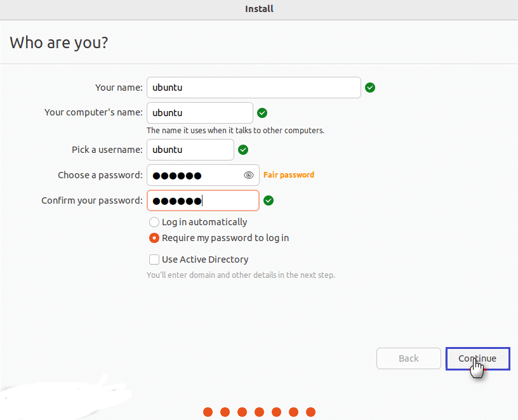Screen dimensions: 518x420
Task: Click into Your computer's name field
Action: pyautogui.click(x=199, y=113)
